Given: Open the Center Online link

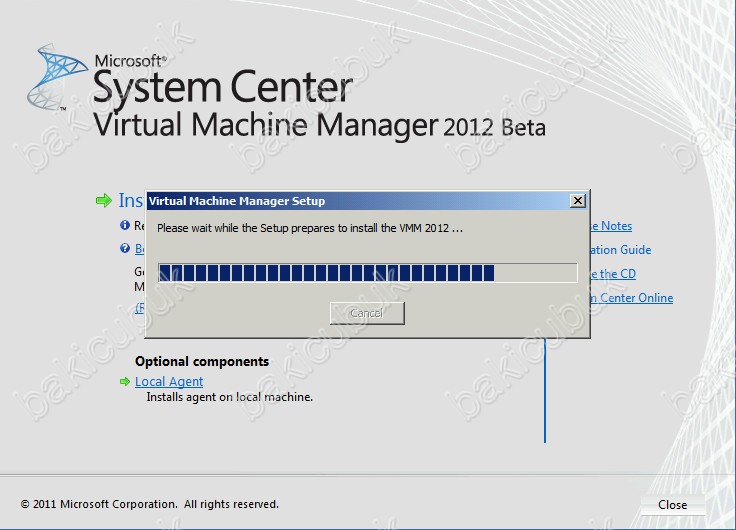Looking at the screenshot, I should click(632, 298).
